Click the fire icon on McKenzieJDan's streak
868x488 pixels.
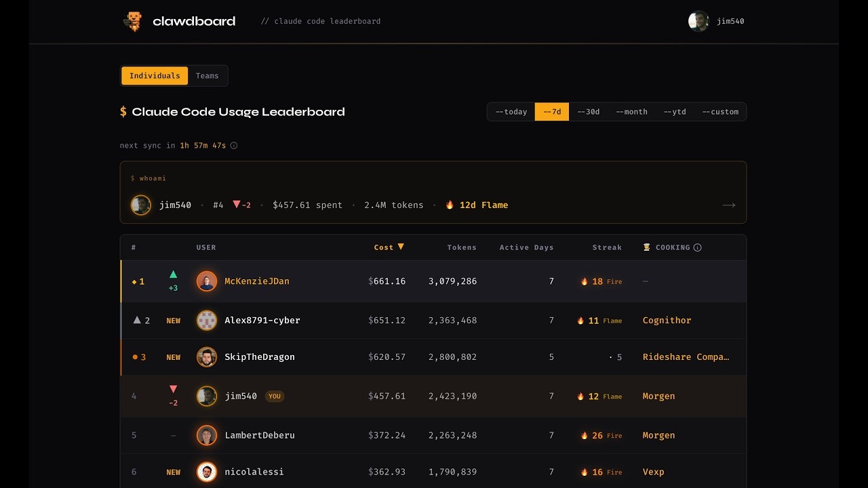coord(585,281)
